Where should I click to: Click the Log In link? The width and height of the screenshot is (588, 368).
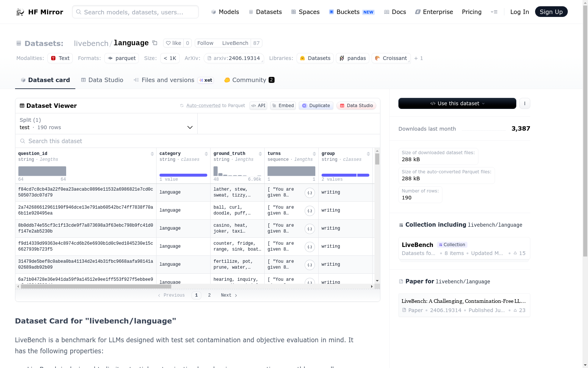click(520, 12)
